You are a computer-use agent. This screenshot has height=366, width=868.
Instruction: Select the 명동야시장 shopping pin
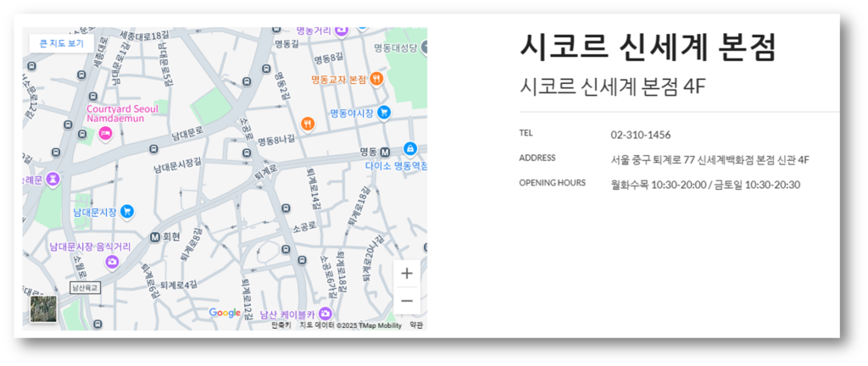coord(384,113)
